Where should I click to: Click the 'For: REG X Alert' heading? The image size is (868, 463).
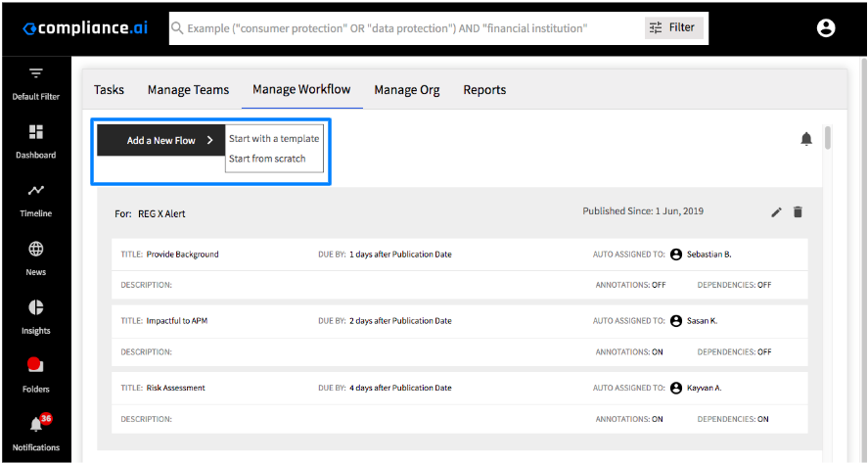(x=150, y=213)
